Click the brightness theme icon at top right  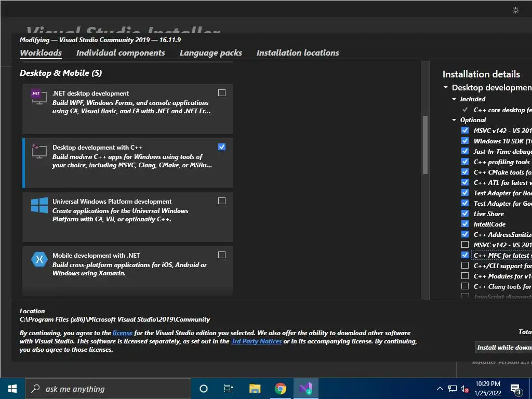tap(515, 10)
